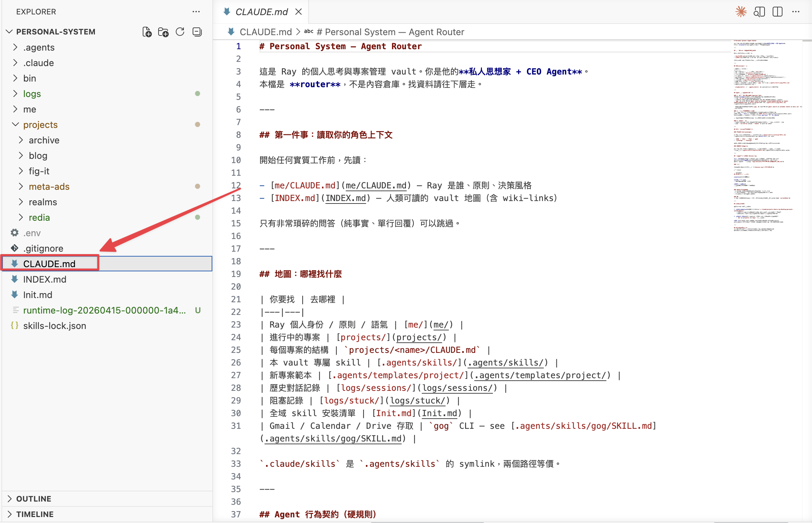
Task: Split the editor to the right
Action: pos(778,12)
